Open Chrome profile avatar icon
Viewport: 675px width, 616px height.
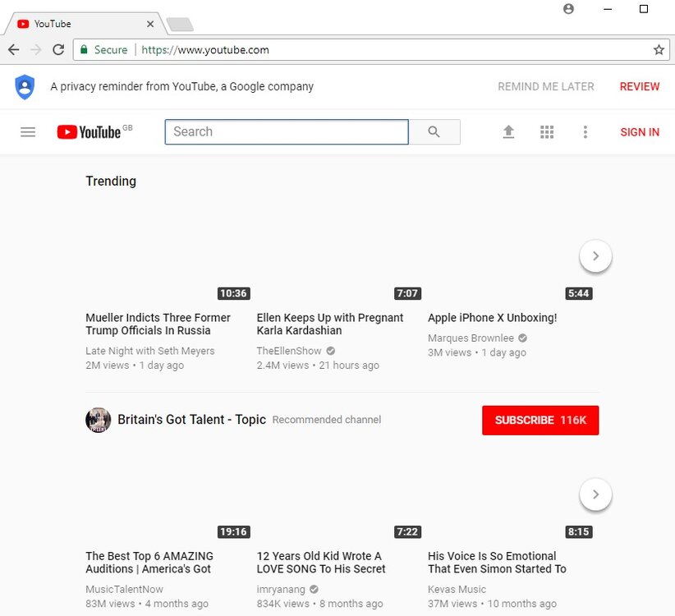pos(568,8)
